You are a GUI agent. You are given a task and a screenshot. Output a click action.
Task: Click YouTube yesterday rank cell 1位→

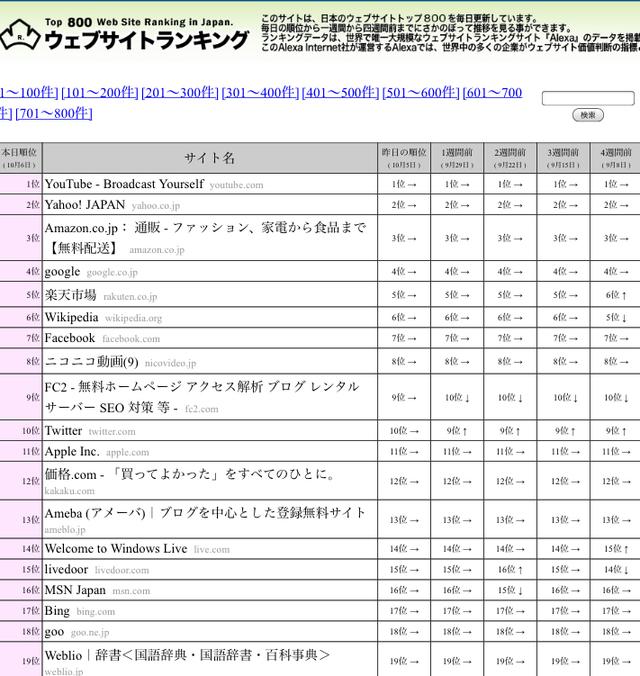pos(404,184)
